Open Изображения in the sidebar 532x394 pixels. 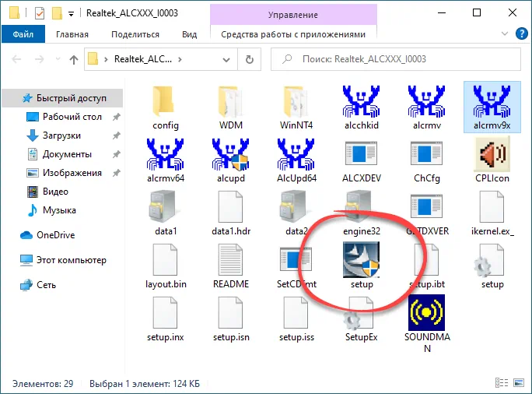click(72, 173)
